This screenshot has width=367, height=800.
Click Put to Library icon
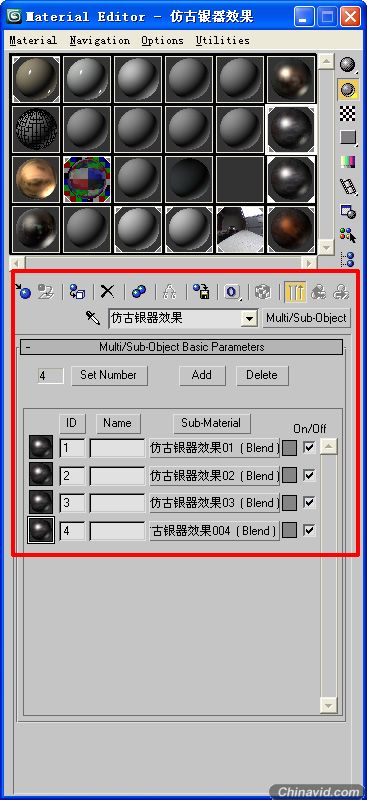coord(201,291)
